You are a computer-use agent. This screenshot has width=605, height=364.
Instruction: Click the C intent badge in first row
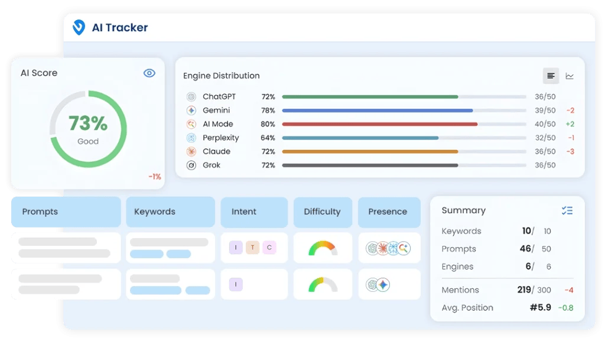tap(269, 248)
